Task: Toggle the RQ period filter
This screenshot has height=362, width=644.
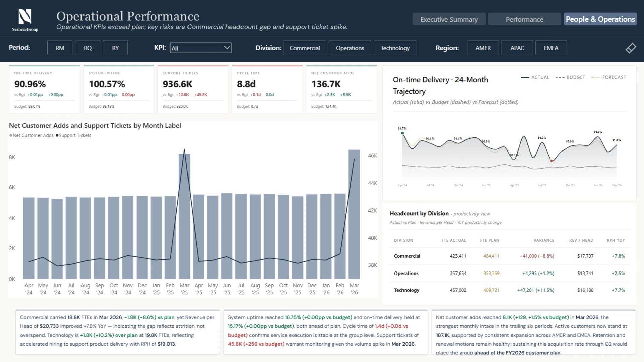Action: [88, 48]
